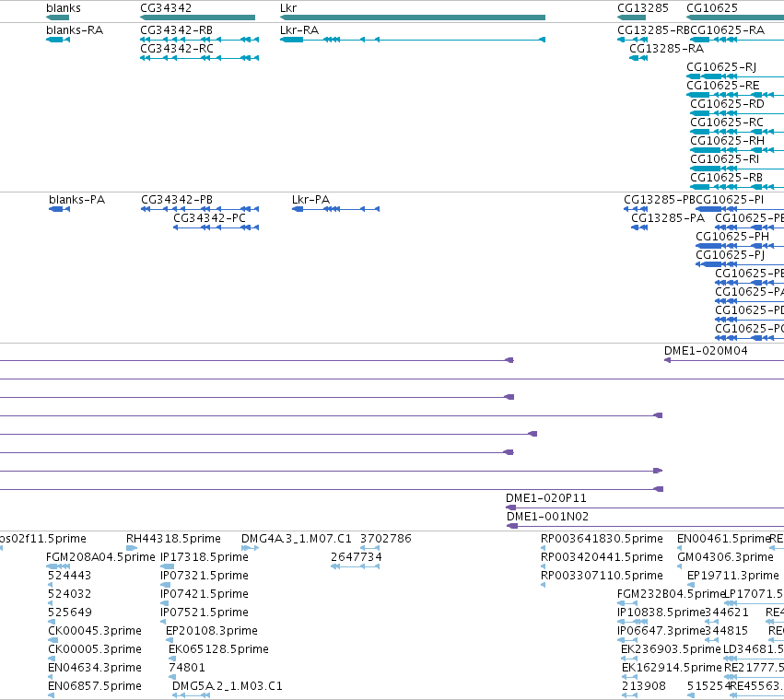Select the CG13285-RA transcript
The image size is (784, 700).
click(638, 58)
